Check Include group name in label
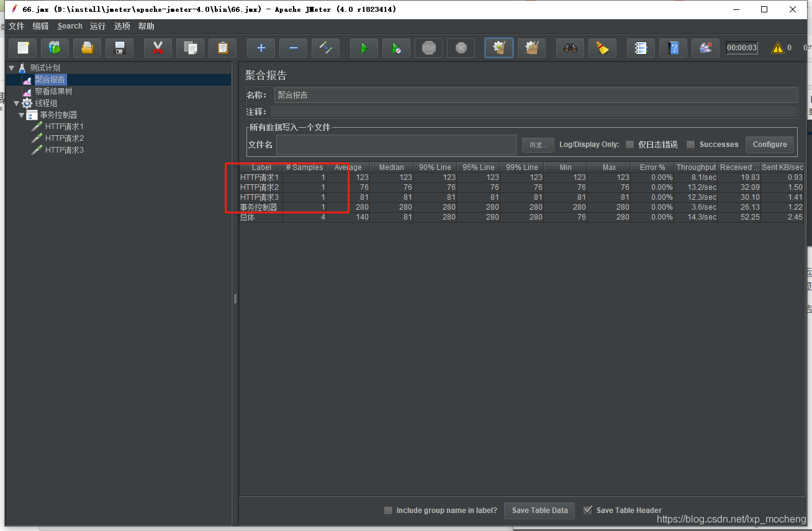The height and width of the screenshot is (531, 812). pyautogui.click(x=388, y=511)
